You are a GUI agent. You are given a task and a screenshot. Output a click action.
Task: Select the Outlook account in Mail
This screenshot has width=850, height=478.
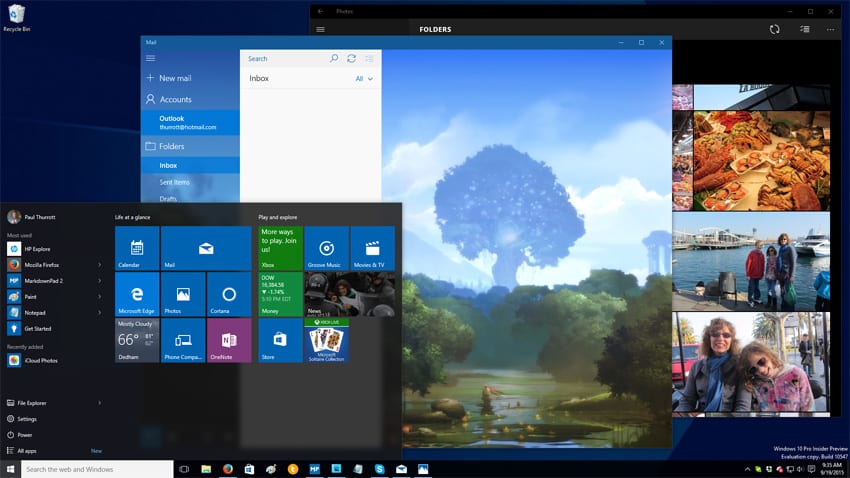[190, 122]
